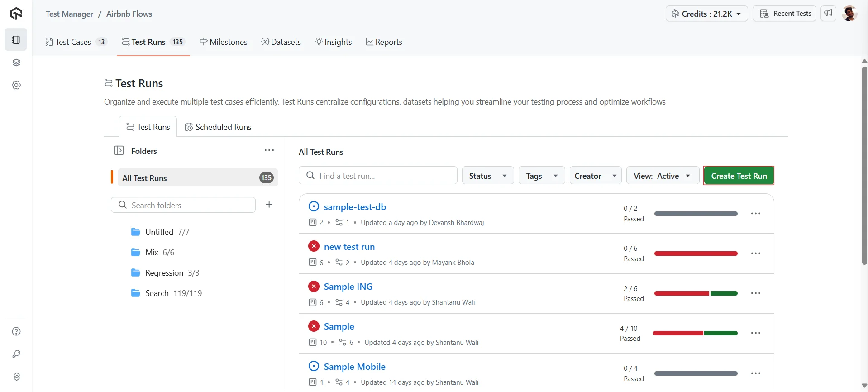The image size is (868, 392).
Task: Open the Credits dropdown
Action: click(706, 14)
